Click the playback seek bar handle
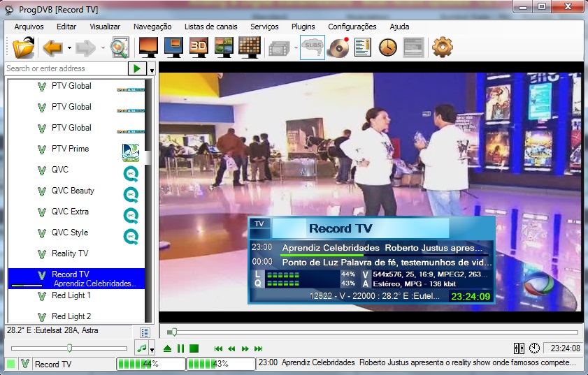588x375 pixels. [173, 332]
